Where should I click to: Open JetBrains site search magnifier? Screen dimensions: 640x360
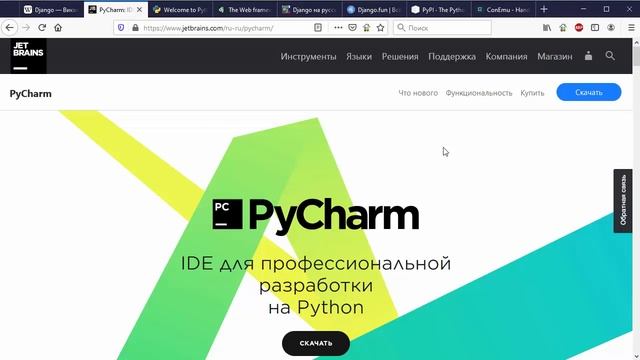[x=610, y=56]
